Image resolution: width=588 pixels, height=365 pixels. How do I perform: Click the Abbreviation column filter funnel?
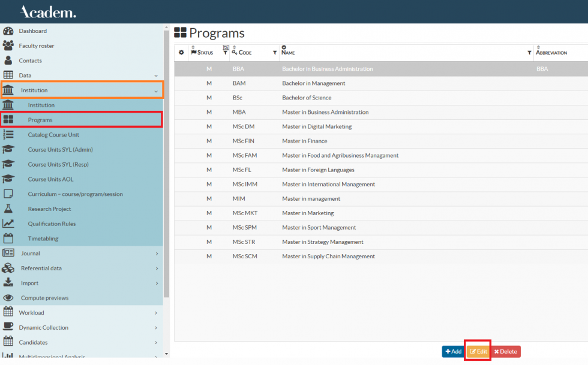(530, 53)
